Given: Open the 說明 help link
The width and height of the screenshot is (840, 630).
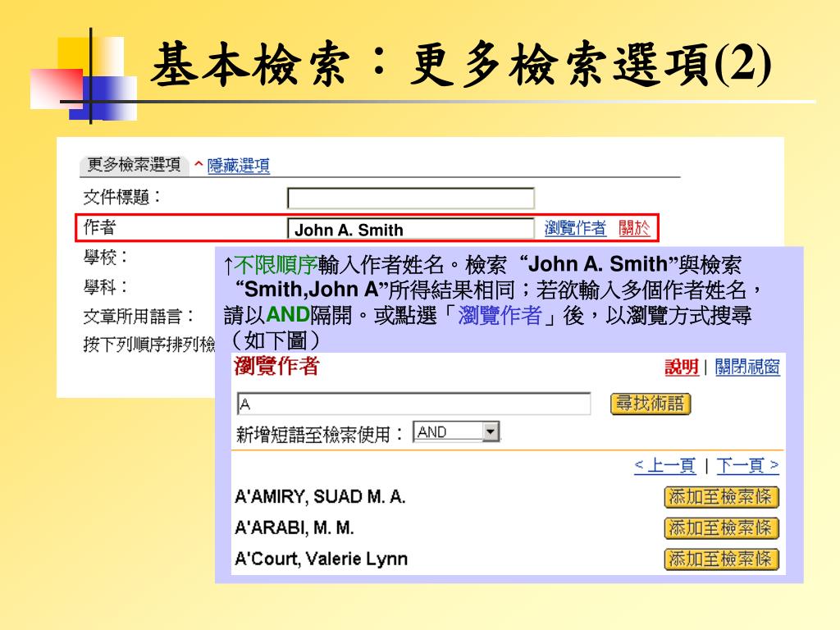Looking at the screenshot, I should coord(681,367).
